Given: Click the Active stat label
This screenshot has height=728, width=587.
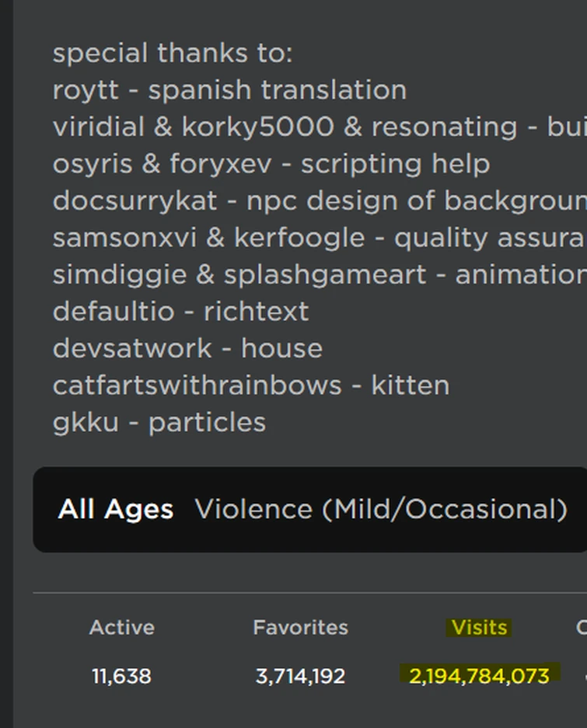Looking at the screenshot, I should click(x=122, y=628).
